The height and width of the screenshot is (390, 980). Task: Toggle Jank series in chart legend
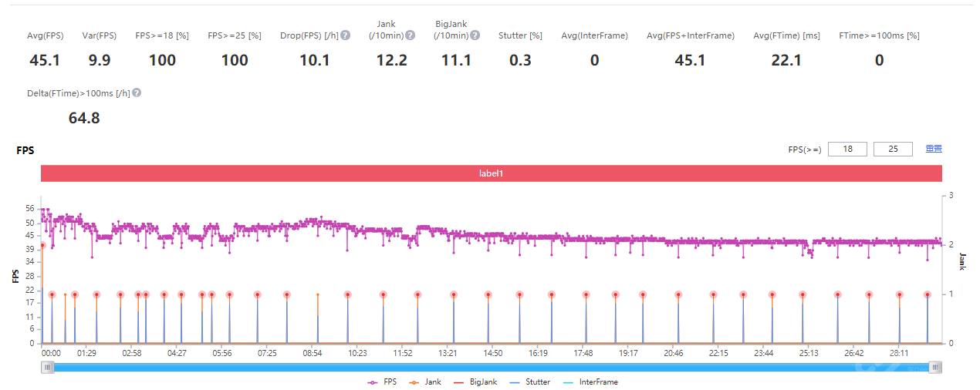[424, 382]
